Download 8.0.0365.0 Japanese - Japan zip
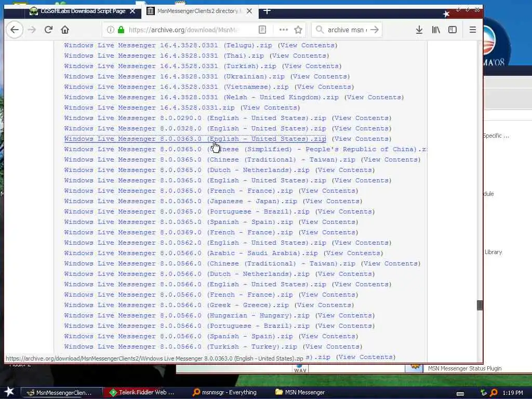The image size is (532, 399). click(180, 201)
